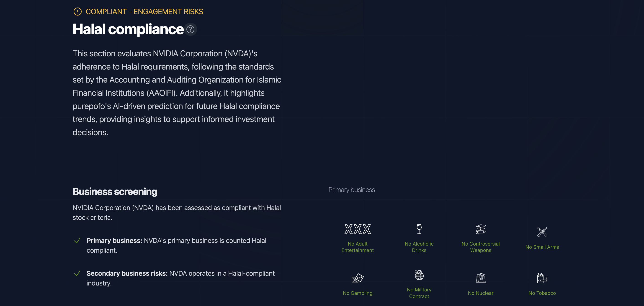
Task: Click the Business screening heading
Action: pyautogui.click(x=115, y=191)
